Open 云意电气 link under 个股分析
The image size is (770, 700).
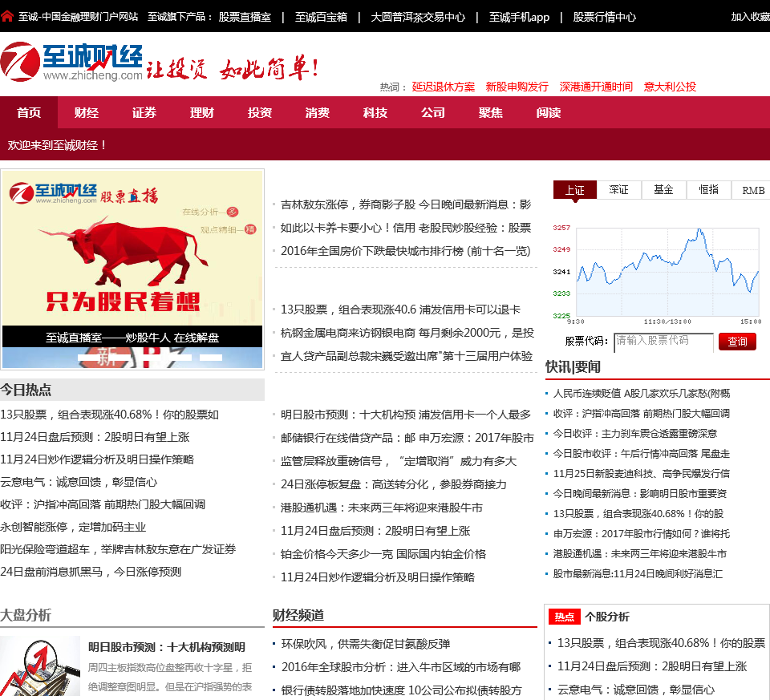(x=636, y=690)
